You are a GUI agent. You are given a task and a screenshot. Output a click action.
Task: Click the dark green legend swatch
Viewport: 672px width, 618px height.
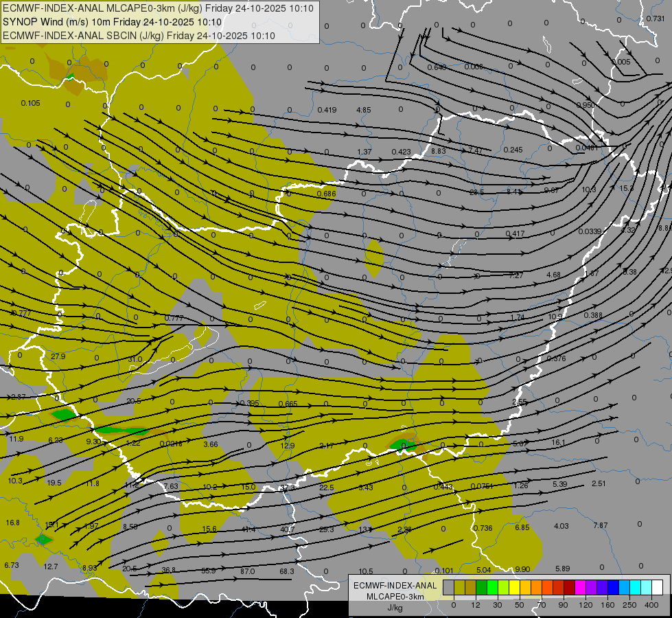pyautogui.click(x=482, y=587)
